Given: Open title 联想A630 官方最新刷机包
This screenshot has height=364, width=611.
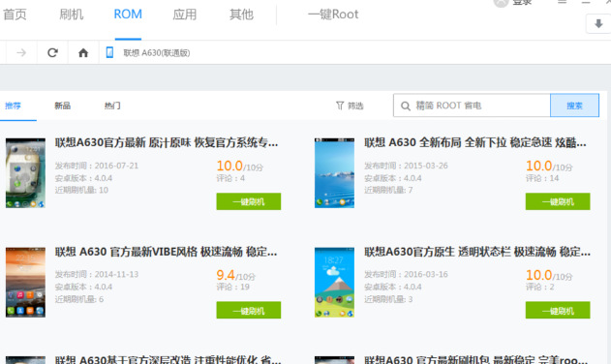Looking at the screenshot, I should click(475, 359).
